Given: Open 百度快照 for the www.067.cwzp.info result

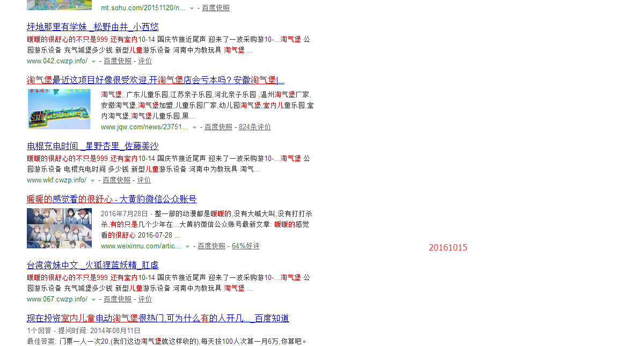Looking at the screenshot, I should coord(118,299).
